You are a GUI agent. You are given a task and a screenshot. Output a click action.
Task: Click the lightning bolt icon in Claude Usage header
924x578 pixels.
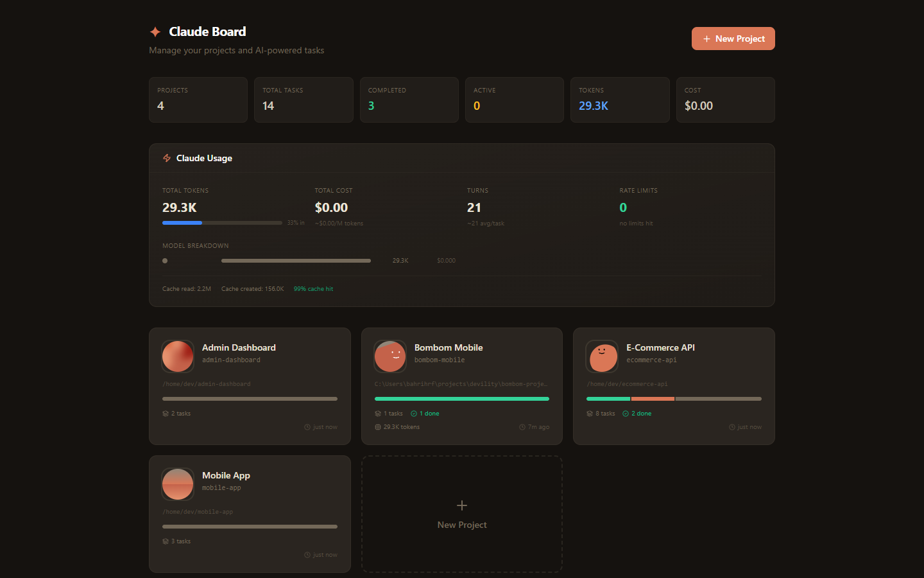coord(167,158)
